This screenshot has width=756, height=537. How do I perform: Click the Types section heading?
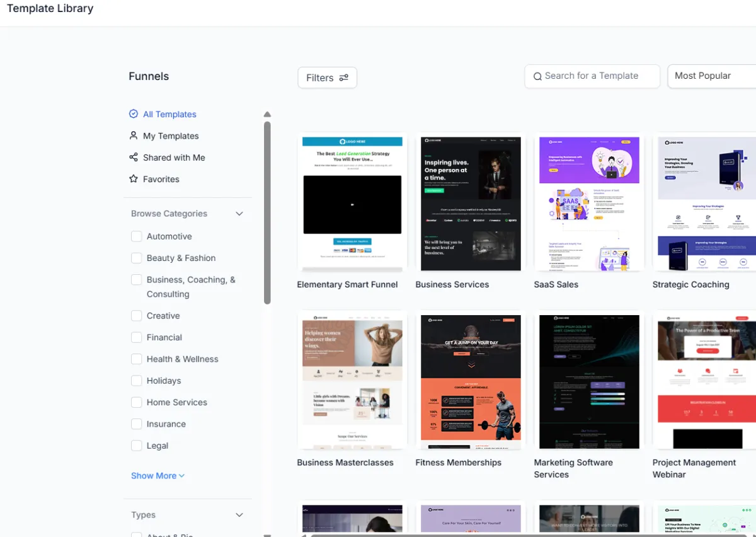pos(143,515)
